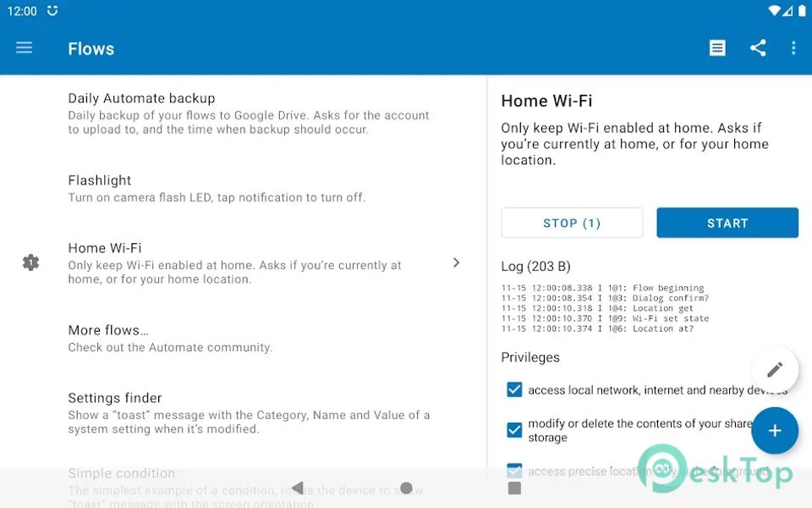812x508 pixels.
Task: Tap the share icon in toolbar
Action: (x=758, y=48)
